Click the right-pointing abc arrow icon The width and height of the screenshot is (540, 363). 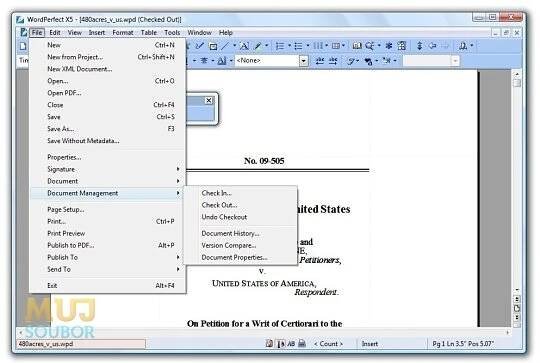pos(333,61)
